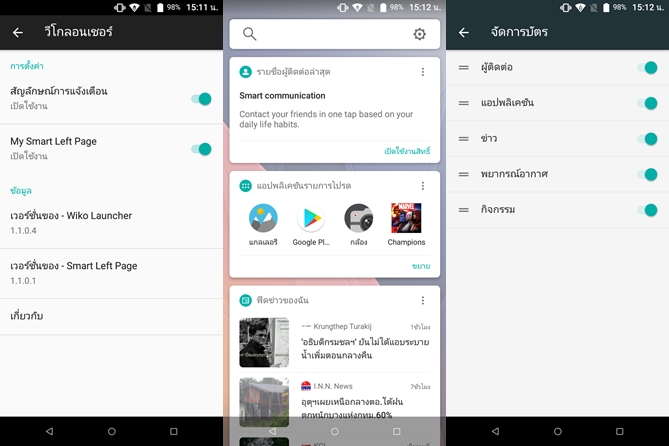Click ขยาย to expand favorite apps
The width and height of the screenshot is (669, 446).
click(x=420, y=266)
